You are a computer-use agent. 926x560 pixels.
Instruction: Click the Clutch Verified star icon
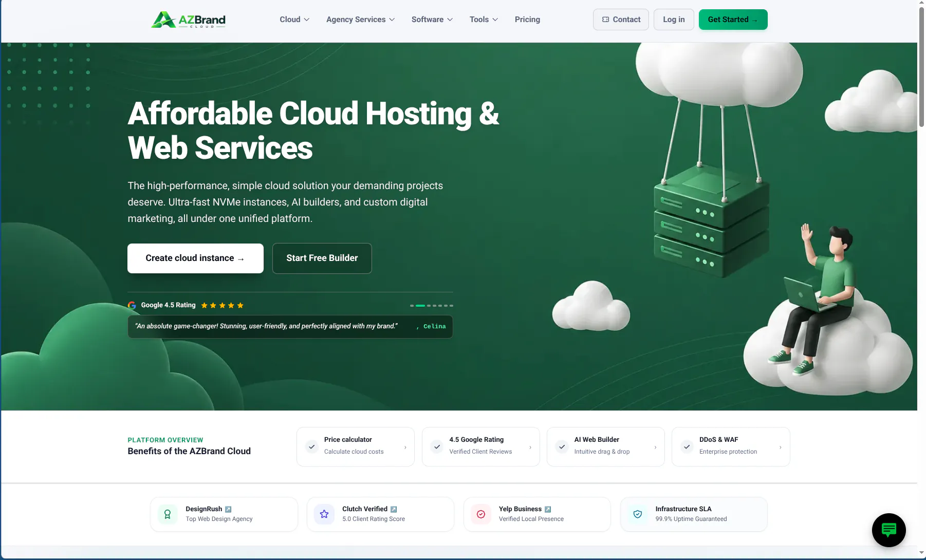coord(324,514)
